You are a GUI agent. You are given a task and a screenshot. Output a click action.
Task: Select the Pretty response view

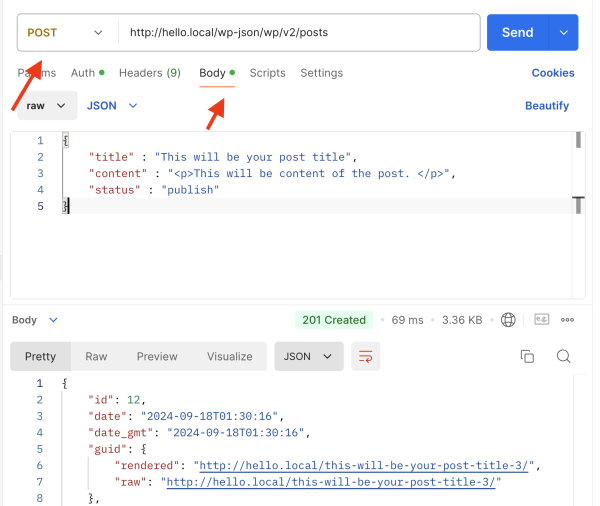40,357
